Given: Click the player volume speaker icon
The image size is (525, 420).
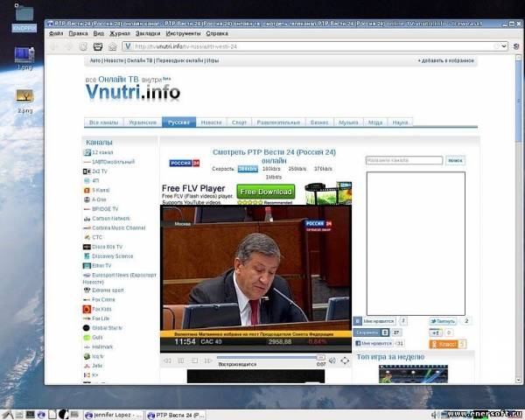Looking at the screenshot, I should point(332,360).
